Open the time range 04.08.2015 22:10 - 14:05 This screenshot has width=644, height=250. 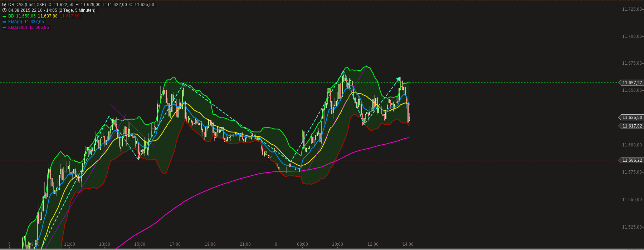pyautogui.click(x=33, y=10)
